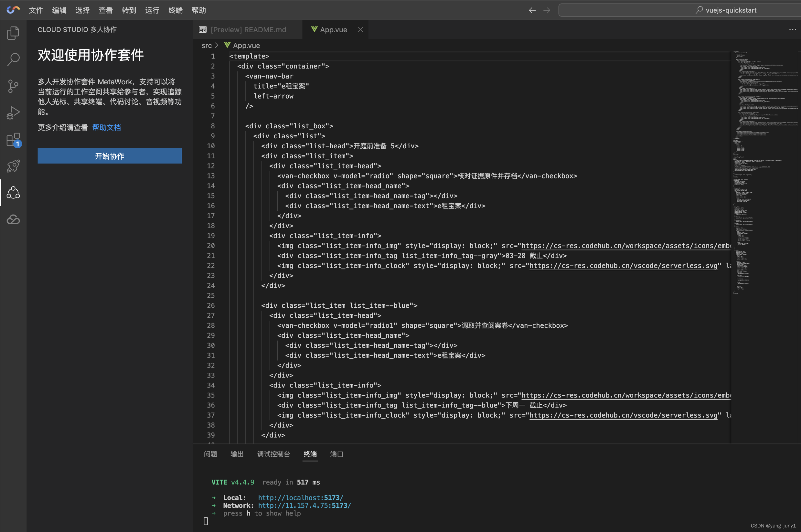801x532 pixels.
Task: Open the serverless.svg URL on line 37
Action: coord(624,415)
